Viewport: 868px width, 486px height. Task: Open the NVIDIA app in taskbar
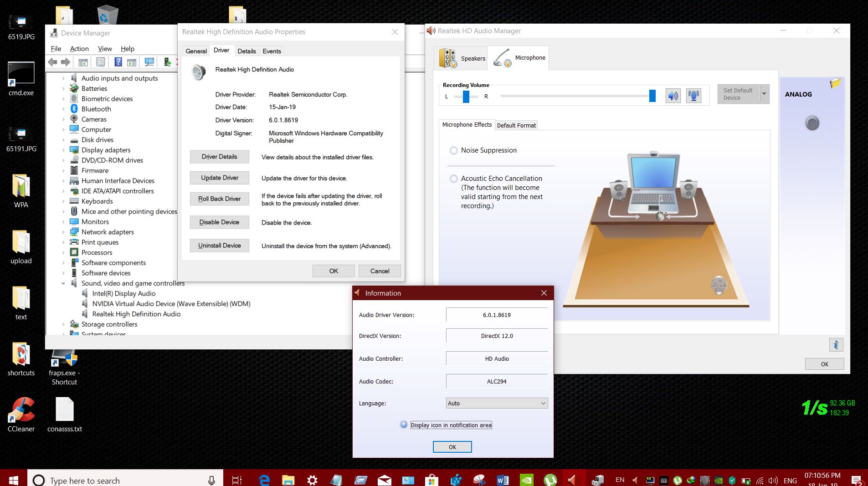[526, 480]
